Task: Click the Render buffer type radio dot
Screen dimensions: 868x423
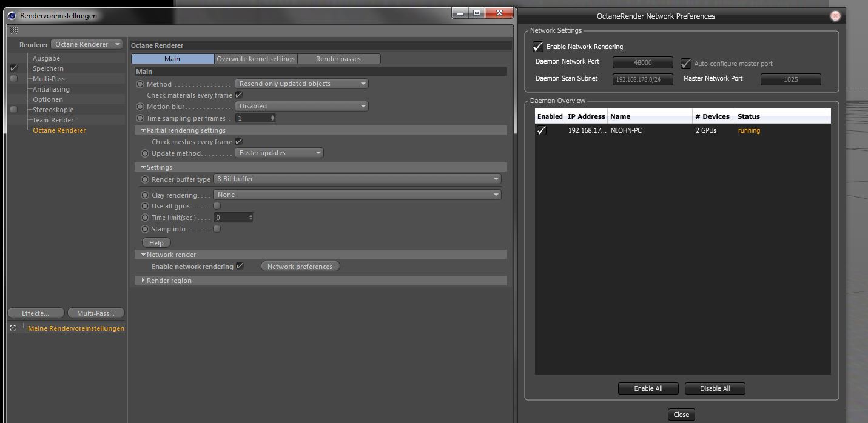Action: coord(145,179)
